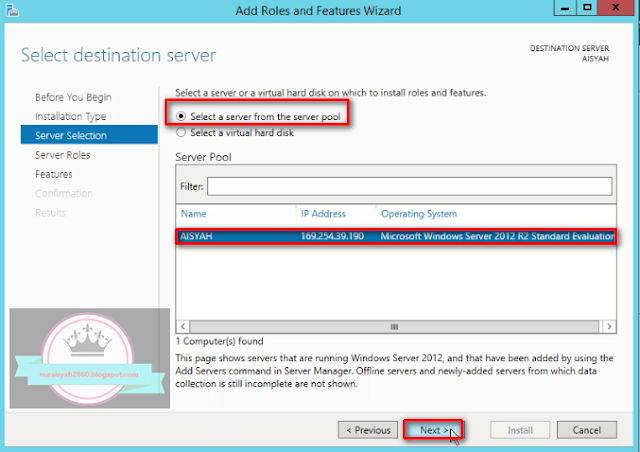The image size is (640, 452).
Task: Select the Server Selection step
Action: [89, 135]
